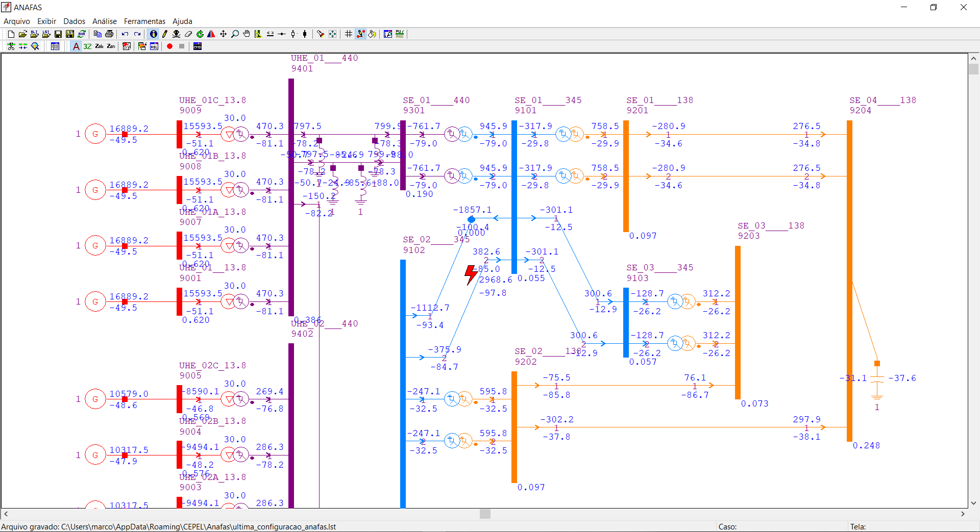Open the Ajuda menu
This screenshot has height=532, width=980.
click(182, 21)
